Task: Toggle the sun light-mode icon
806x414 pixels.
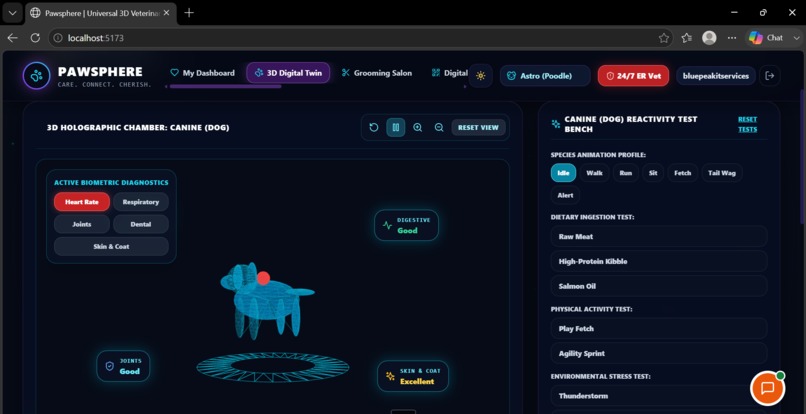Action: [481, 76]
